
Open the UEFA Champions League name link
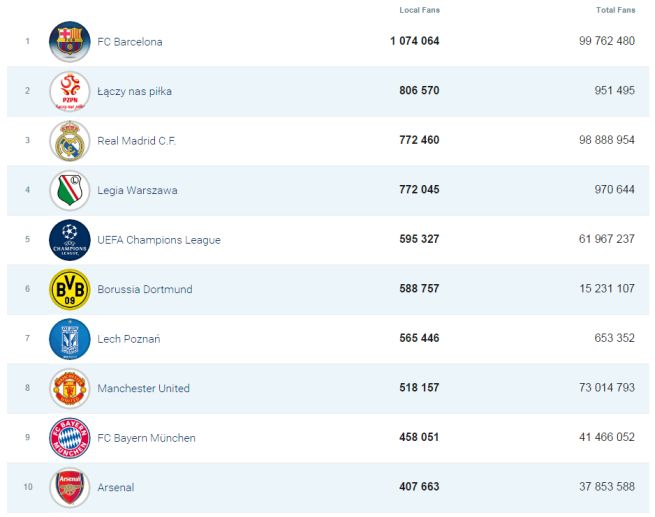(x=159, y=240)
